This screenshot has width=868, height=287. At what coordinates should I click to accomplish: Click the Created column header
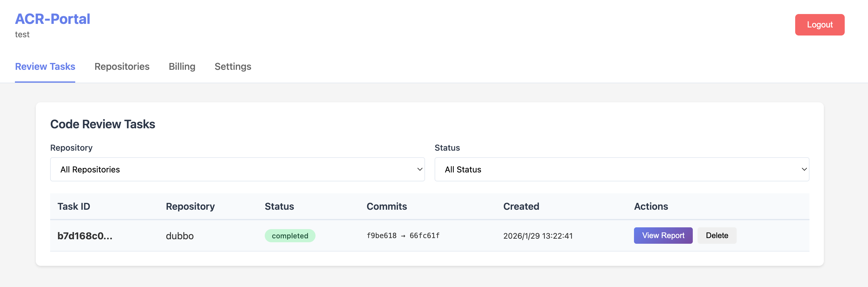pyautogui.click(x=521, y=206)
